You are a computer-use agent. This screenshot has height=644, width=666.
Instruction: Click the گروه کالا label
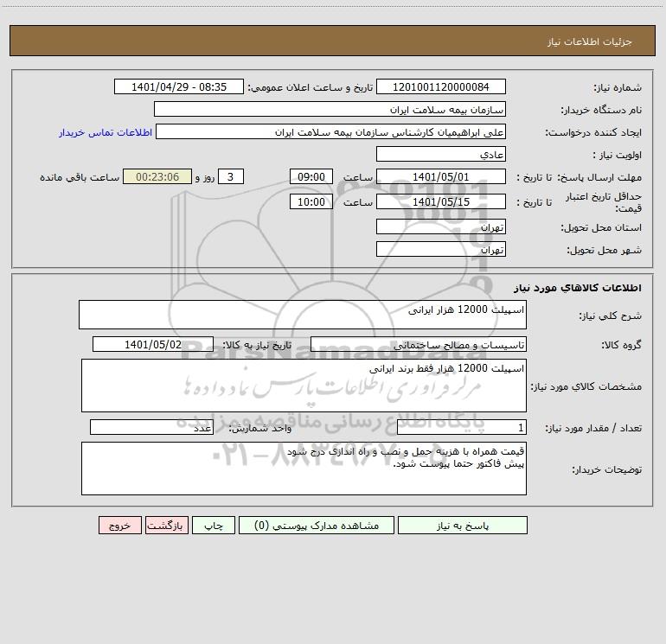[621, 345]
